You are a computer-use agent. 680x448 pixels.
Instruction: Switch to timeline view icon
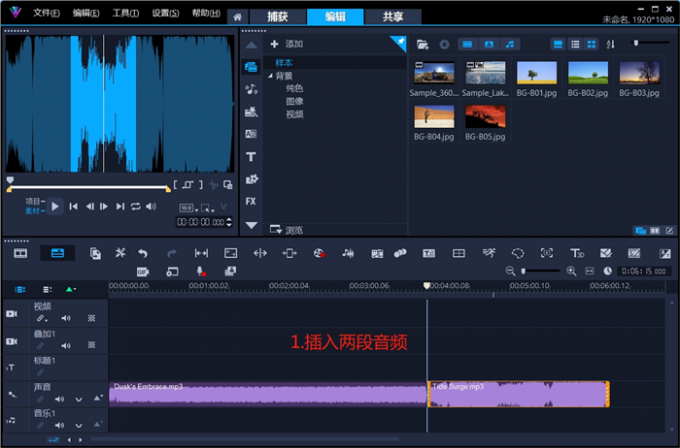point(57,253)
